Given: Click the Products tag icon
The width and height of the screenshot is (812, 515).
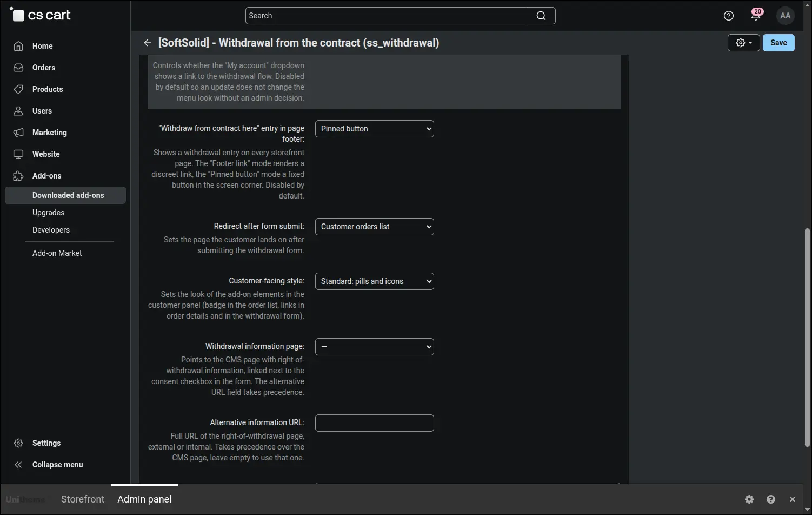Looking at the screenshot, I should [18, 89].
